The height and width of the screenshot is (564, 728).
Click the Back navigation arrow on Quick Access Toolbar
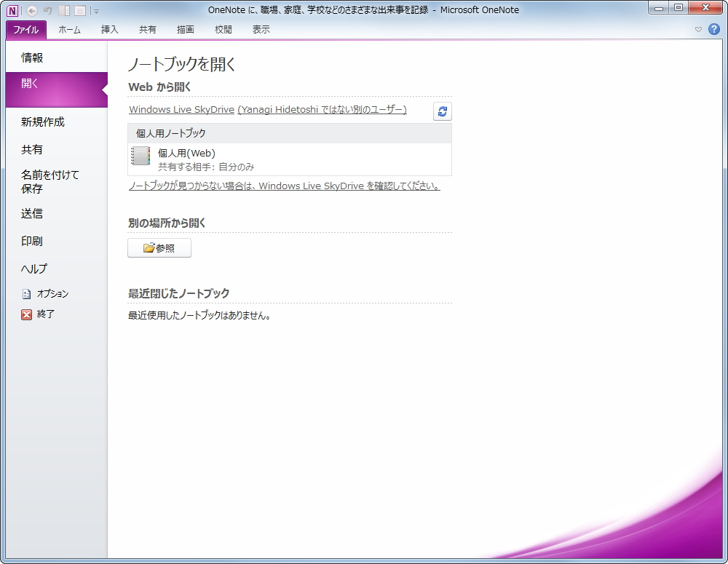click(31, 10)
